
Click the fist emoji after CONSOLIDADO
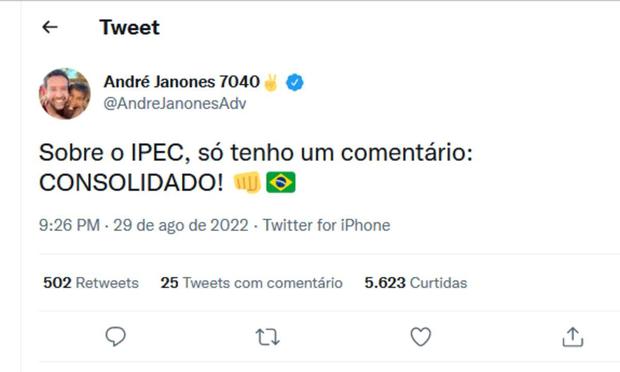(247, 182)
